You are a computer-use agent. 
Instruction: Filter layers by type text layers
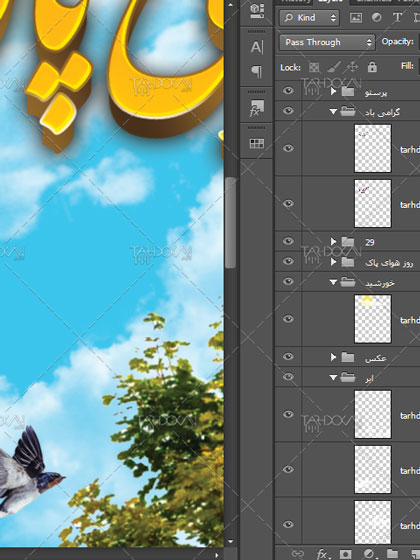click(397, 18)
